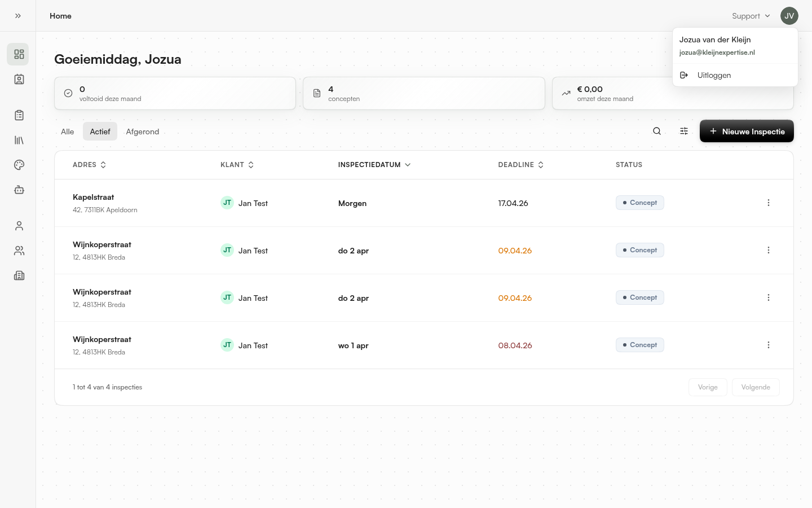This screenshot has height=508, width=812.
Task: Open the Kapelstraat address
Action: 94,197
